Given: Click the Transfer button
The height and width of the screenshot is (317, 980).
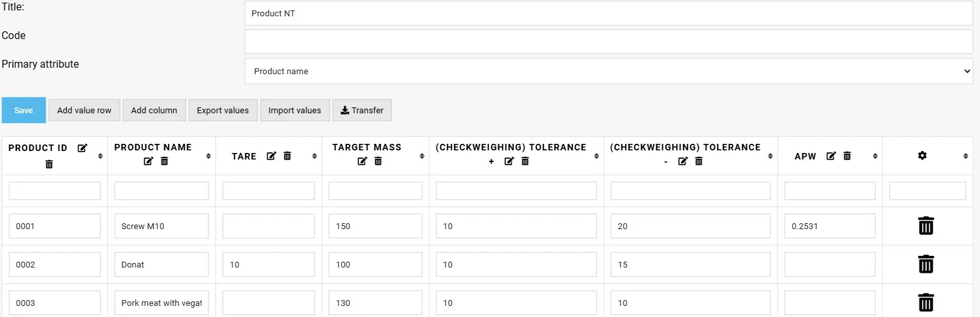Looking at the screenshot, I should coord(362,110).
